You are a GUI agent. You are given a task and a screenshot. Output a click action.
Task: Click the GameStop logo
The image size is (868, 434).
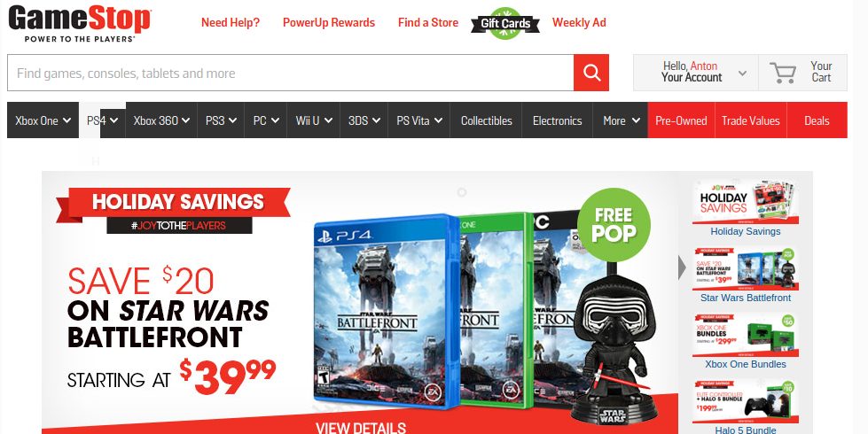coord(80,23)
